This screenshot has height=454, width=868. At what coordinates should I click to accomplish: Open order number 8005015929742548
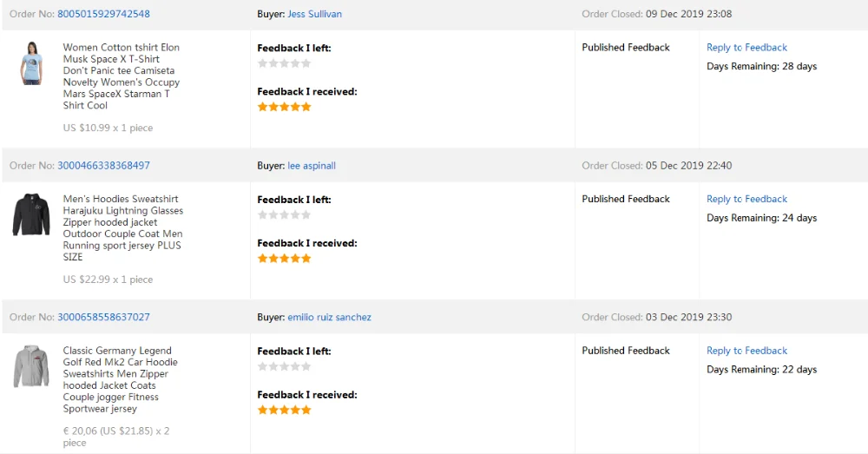(103, 14)
